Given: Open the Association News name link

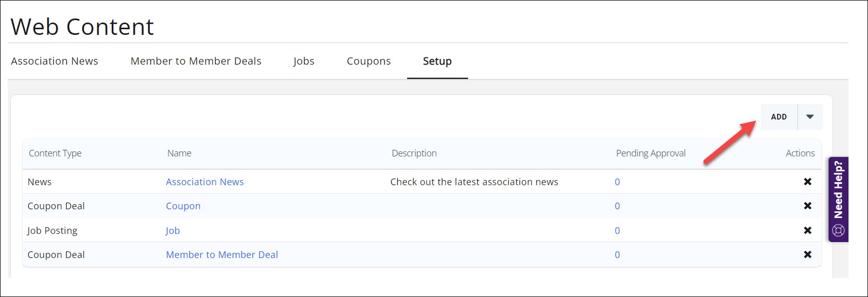Looking at the screenshot, I should point(205,182).
